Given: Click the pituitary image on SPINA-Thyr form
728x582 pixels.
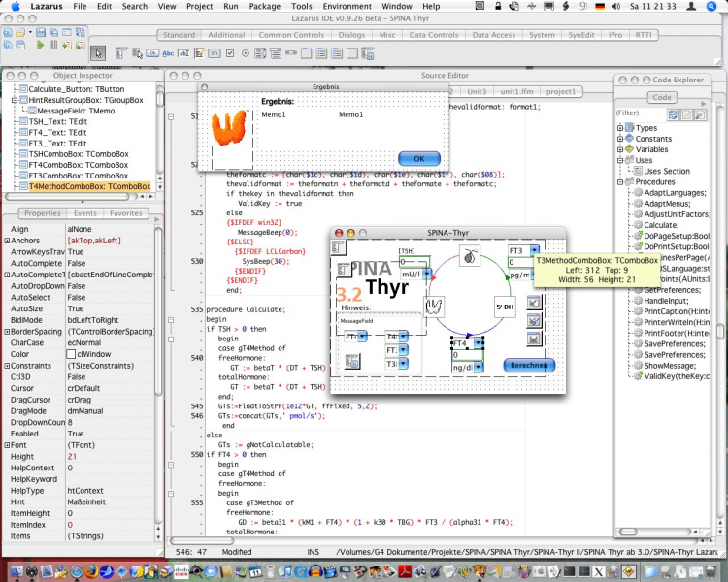Looking at the screenshot, I should pos(469,256).
